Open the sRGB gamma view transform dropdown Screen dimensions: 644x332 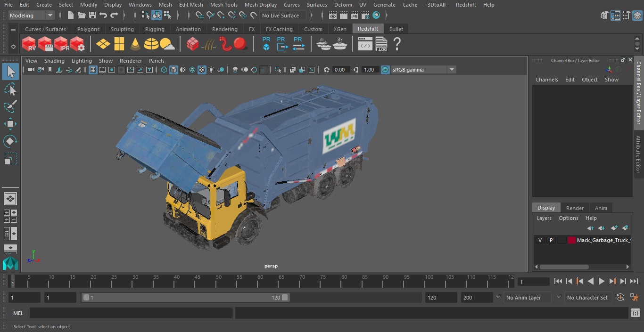(423, 70)
